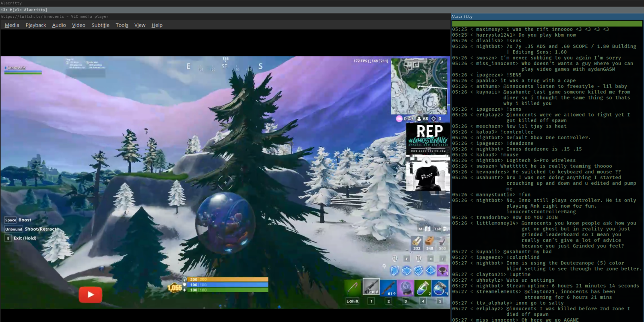Click the right-hand Alacritty window title
644x322 pixels.
point(462,17)
